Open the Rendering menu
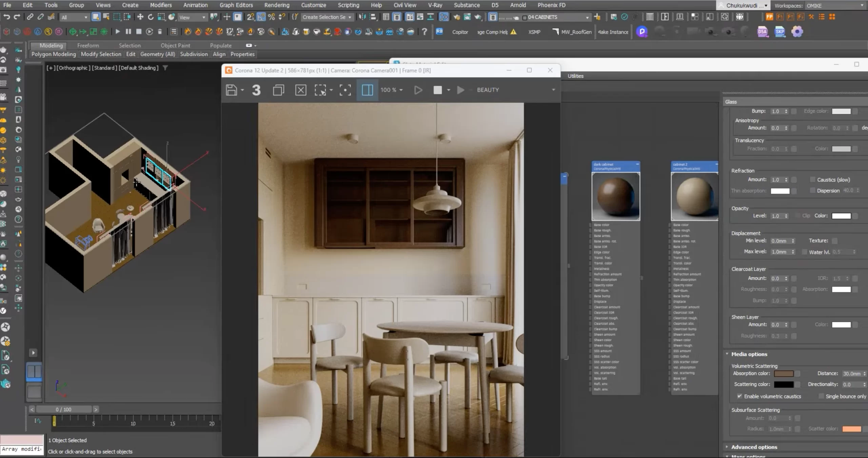This screenshot has height=458, width=868. pos(277,5)
